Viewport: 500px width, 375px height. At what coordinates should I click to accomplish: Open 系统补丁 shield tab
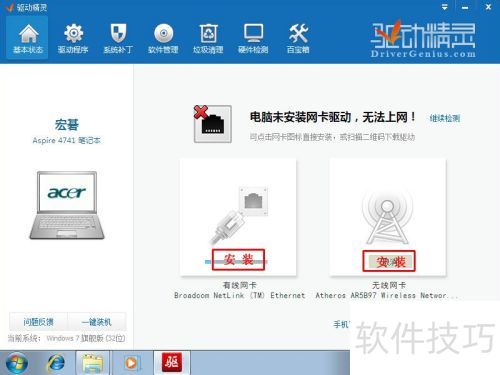click(118, 38)
